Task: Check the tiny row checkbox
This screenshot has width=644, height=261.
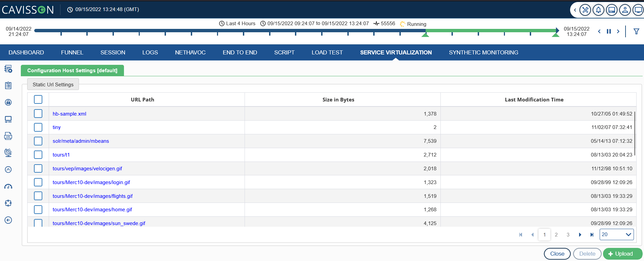Action: pos(38,127)
